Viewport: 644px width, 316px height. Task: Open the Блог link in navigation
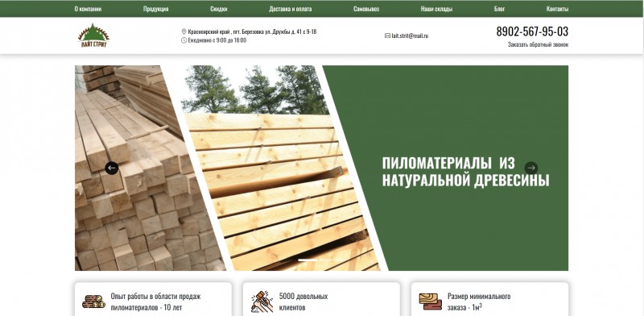click(x=499, y=9)
